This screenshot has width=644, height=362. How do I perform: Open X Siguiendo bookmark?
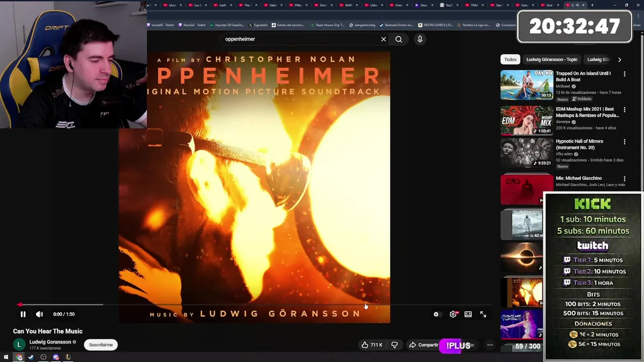point(258,25)
